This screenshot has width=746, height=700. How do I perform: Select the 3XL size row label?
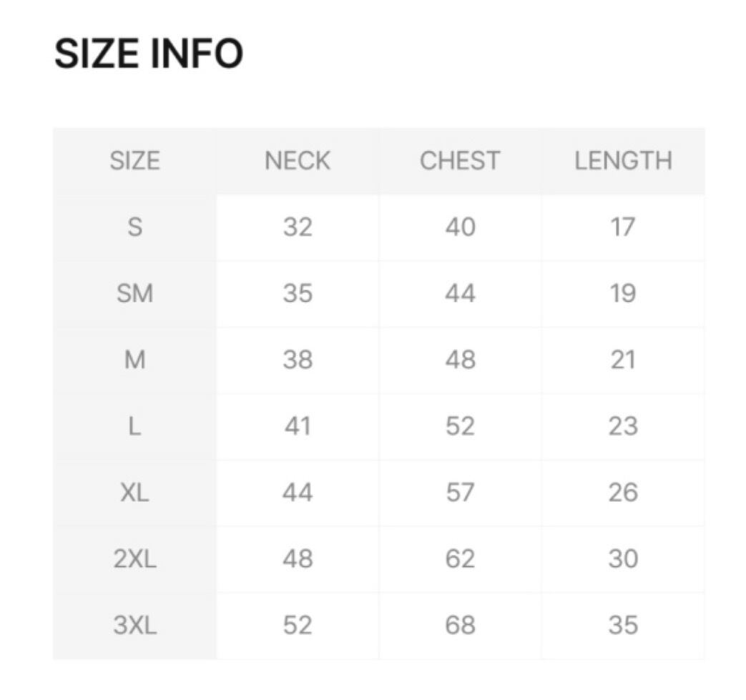click(134, 625)
